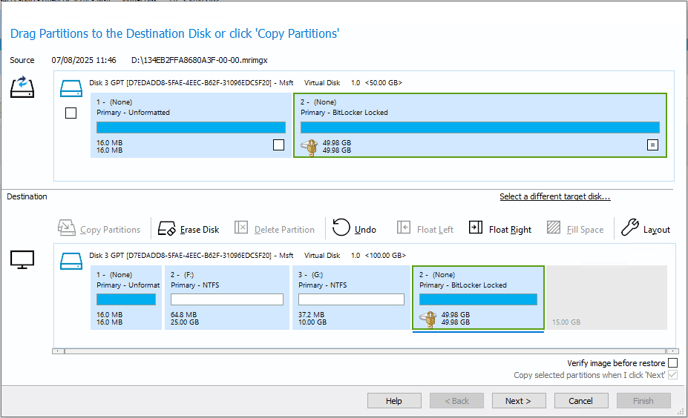
Task: Click the Next button
Action: (x=519, y=400)
